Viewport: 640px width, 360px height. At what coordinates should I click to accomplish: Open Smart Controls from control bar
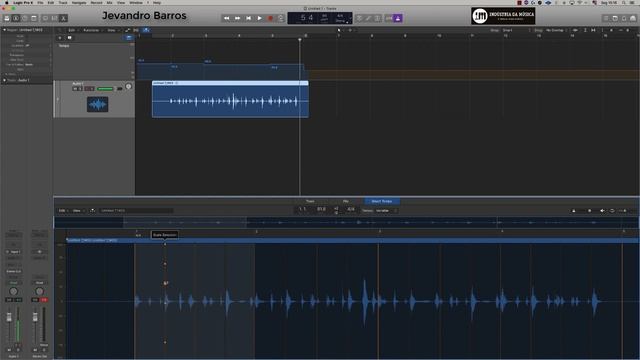tap(45, 18)
